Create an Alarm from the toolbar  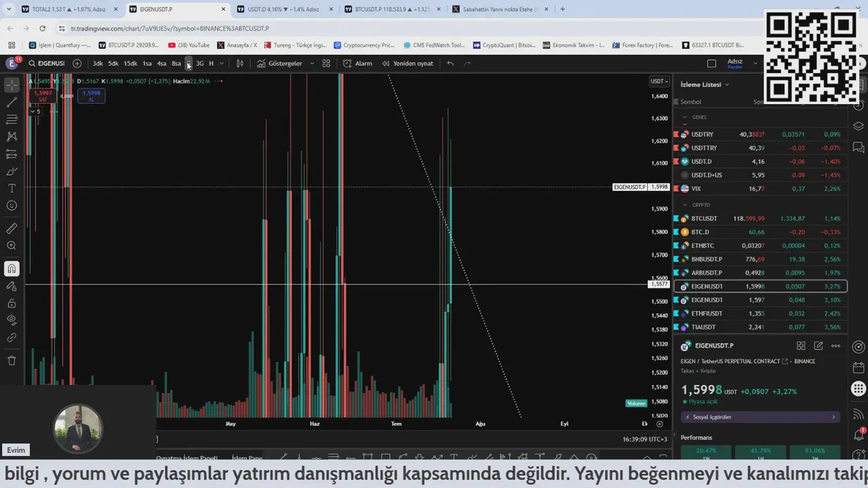357,63
